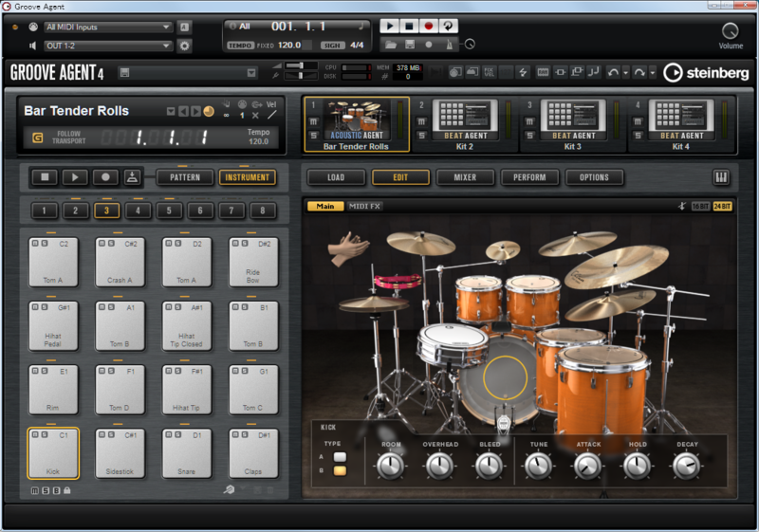
Task: Click the INSTRUMENT button
Action: coord(248,177)
